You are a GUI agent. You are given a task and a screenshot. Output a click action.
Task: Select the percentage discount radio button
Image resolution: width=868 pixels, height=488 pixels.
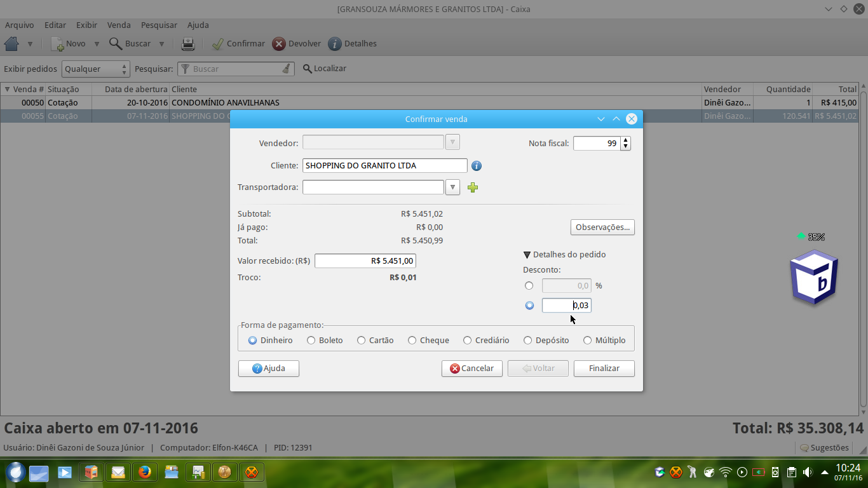[529, 286]
